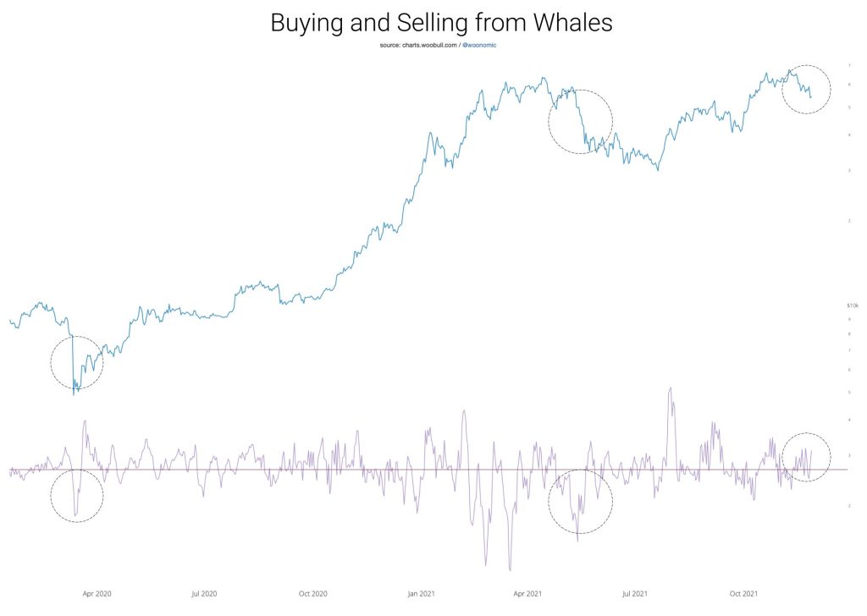
Task: Click dashed circle on March 2020 price crash
Action: pyautogui.click(x=76, y=362)
